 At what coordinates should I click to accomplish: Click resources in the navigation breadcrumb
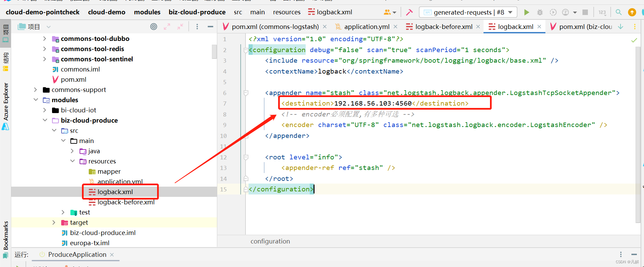click(x=287, y=12)
